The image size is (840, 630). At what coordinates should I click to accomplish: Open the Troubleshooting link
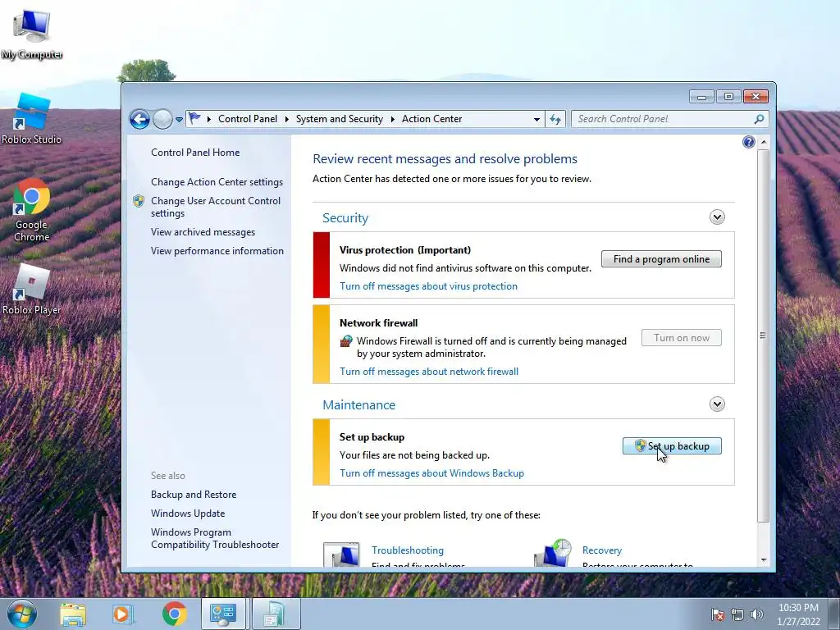(x=407, y=550)
